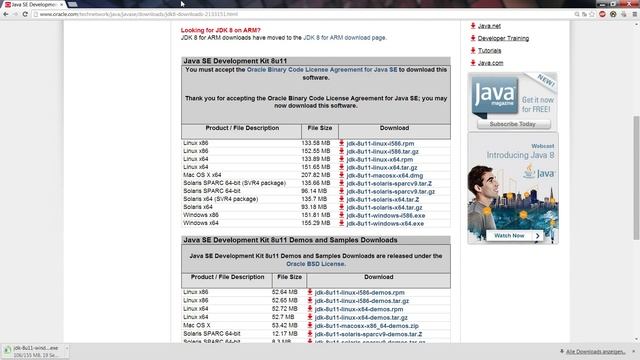Click the download arrow icon for jdk-8u11-linux-x64.tar.gz
Screen dimensions: 640x360
(342, 167)
